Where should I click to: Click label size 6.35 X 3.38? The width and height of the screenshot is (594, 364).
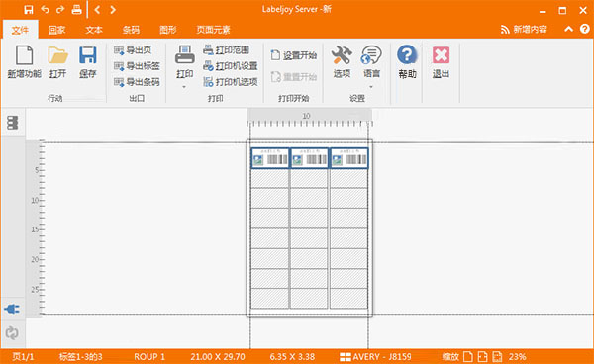click(x=292, y=357)
